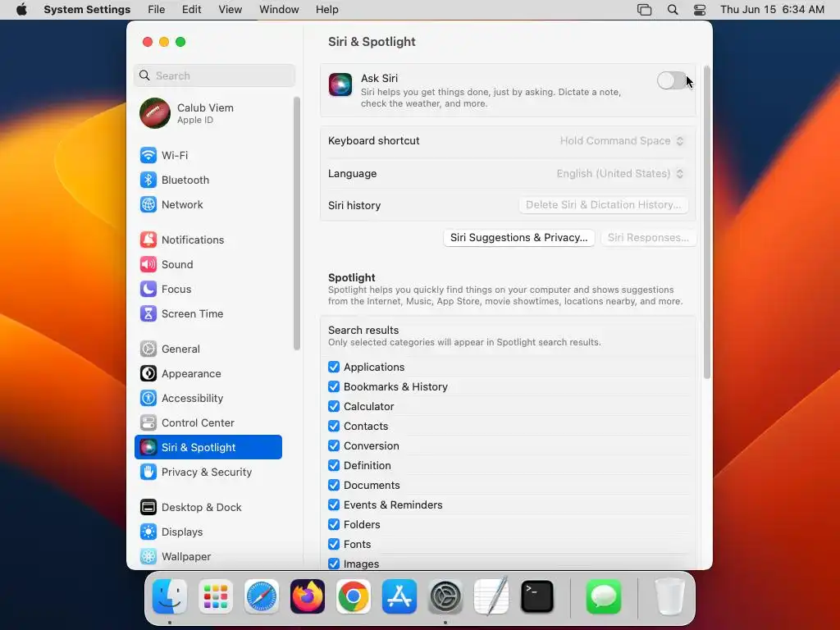Toggle the Definition checkbox
The width and height of the screenshot is (840, 630).
(x=334, y=465)
